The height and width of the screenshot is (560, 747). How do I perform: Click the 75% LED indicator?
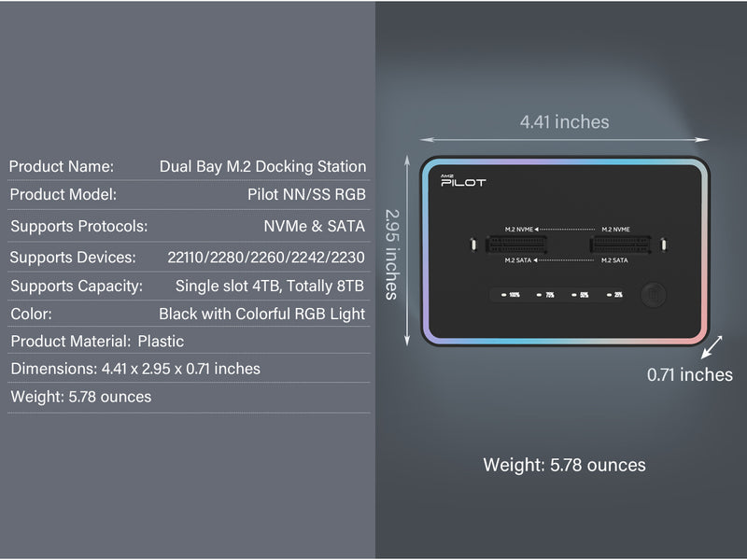click(545, 295)
